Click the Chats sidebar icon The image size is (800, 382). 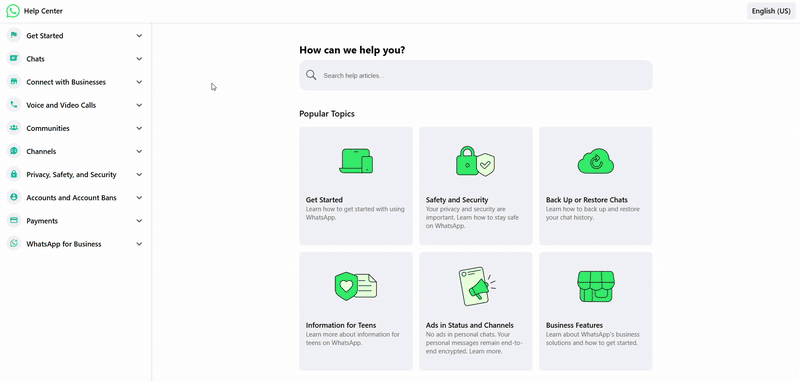coord(14,59)
